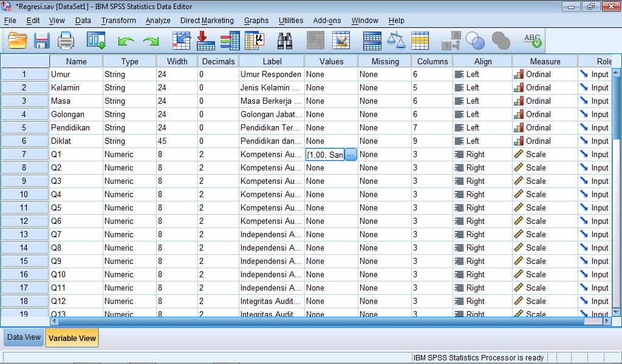Click the Missing cell for Q3
622x364 pixels.
[384, 181]
